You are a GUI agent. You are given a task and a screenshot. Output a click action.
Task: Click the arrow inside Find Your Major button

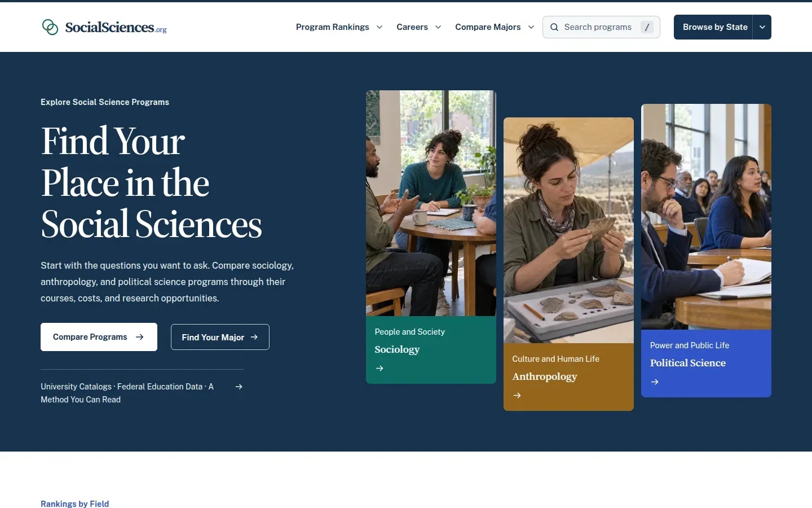coord(254,337)
